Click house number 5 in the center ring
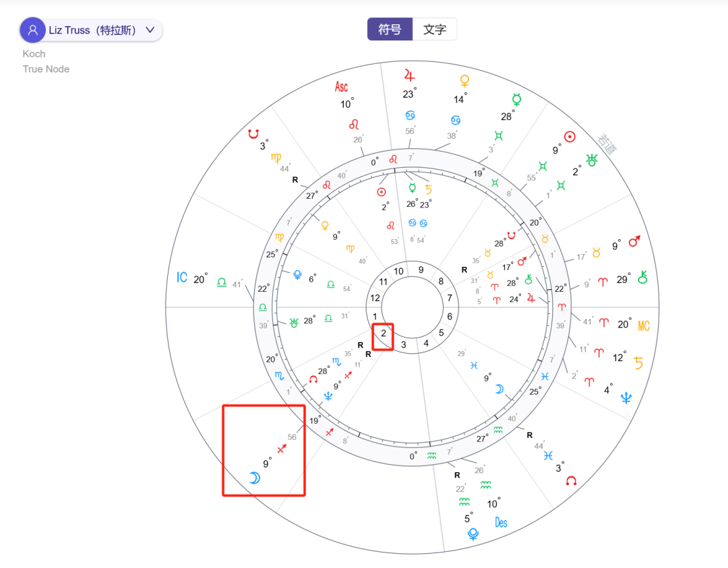The height and width of the screenshot is (568, 728). tap(441, 333)
